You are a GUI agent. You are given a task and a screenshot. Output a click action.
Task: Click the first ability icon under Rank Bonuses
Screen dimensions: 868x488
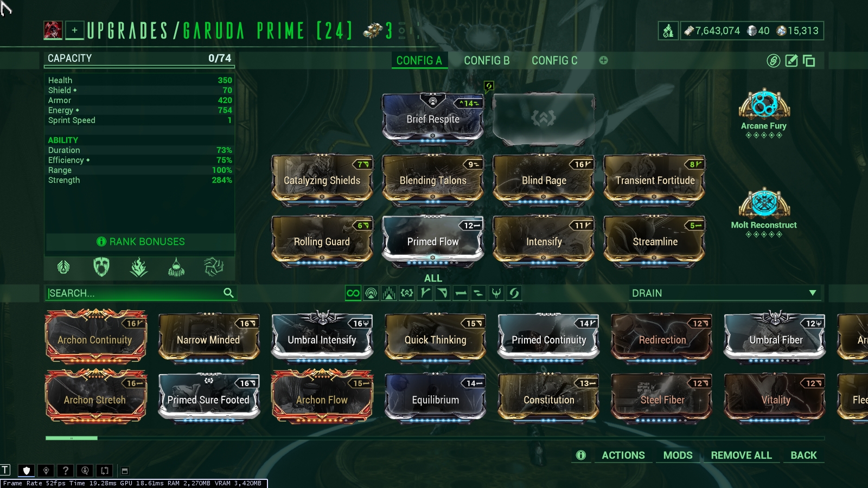[63, 267]
